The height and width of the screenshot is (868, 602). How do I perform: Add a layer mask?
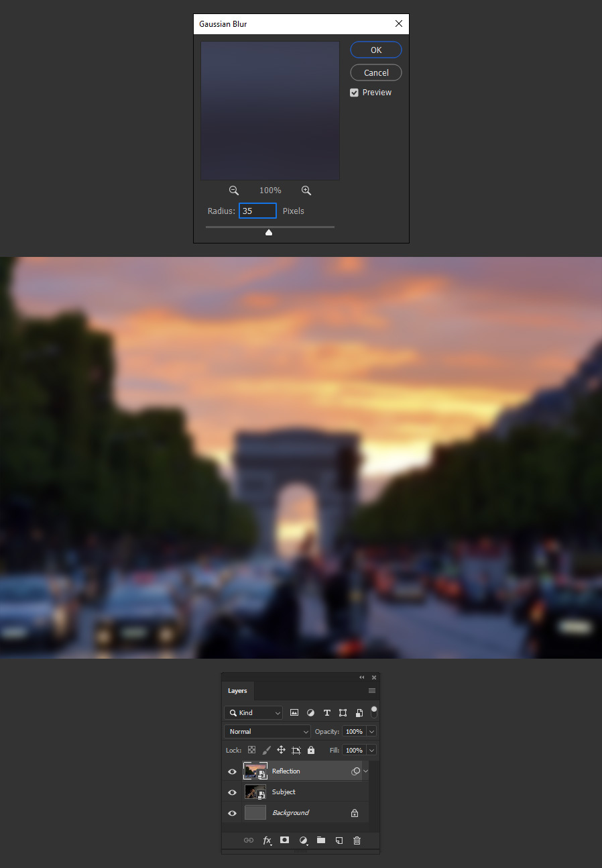click(x=285, y=840)
